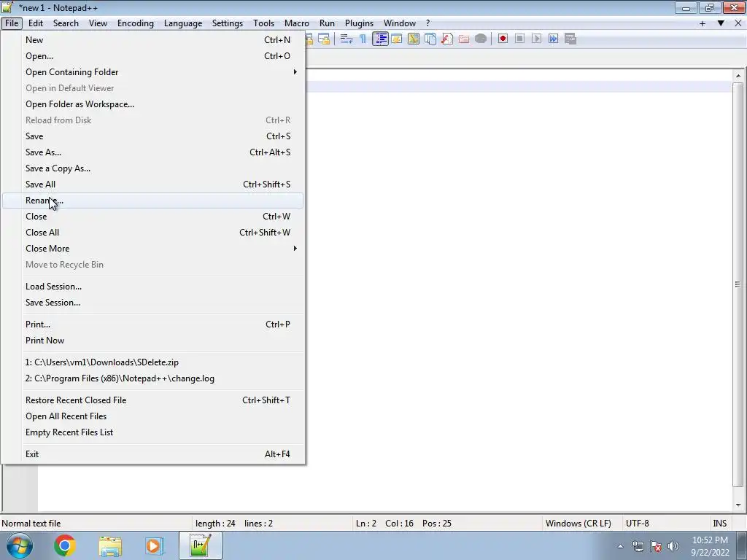Click the Stop Recording macro icon
The width and height of the screenshot is (747, 560).
click(x=519, y=39)
